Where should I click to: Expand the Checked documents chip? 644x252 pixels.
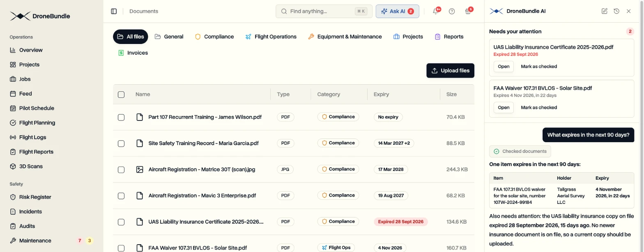[520, 151]
